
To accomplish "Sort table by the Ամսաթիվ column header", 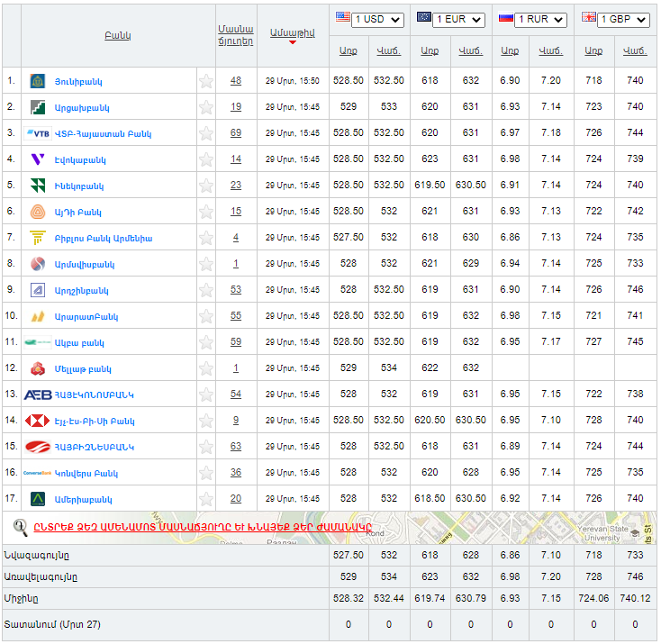I will [x=292, y=32].
